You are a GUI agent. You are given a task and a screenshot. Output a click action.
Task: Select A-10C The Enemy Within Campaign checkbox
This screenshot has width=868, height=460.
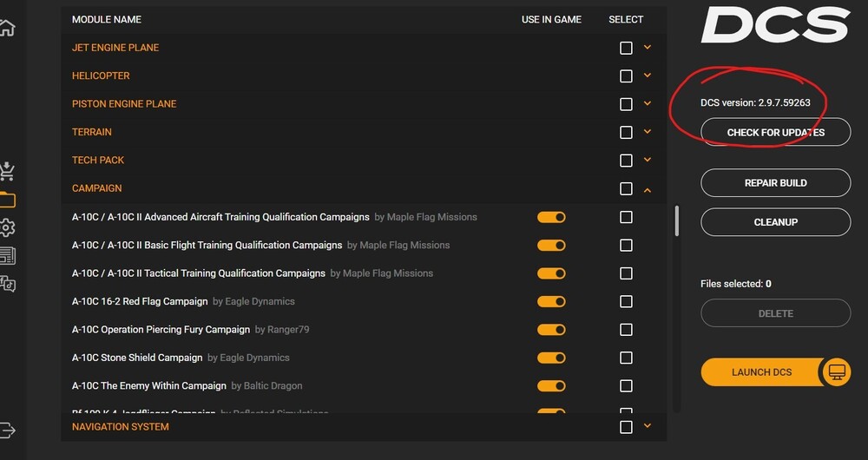click(x=626, y=386)
